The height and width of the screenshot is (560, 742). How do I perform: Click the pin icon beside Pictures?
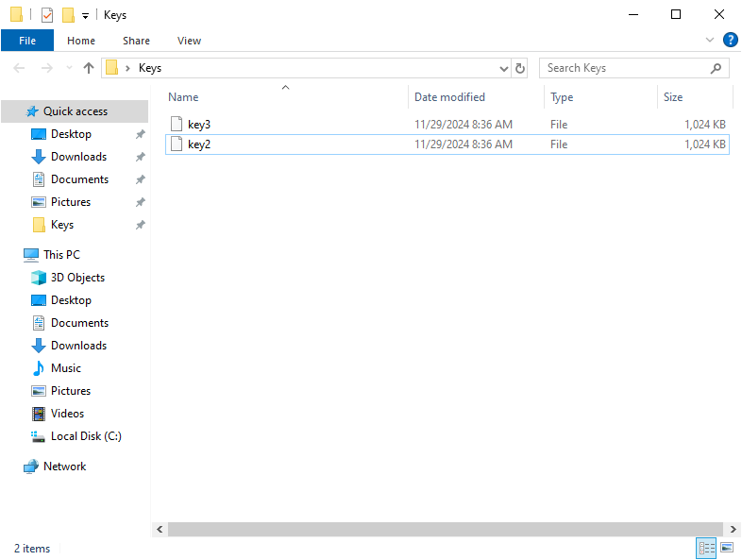140,202
